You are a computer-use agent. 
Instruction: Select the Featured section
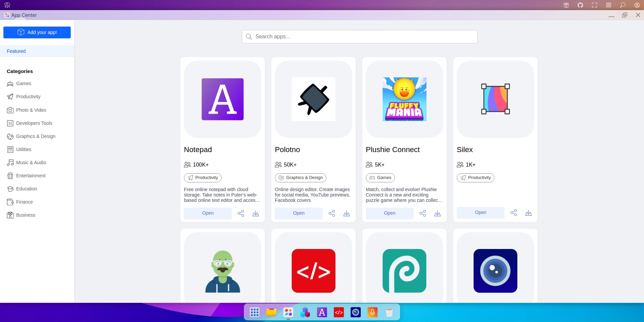(37, 51)
